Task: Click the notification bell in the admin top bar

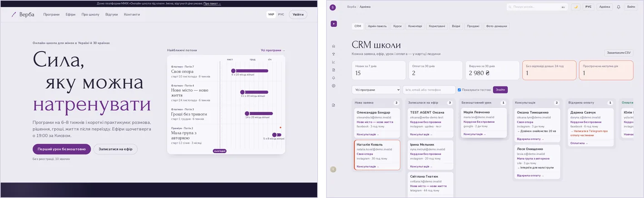Action: 619,7
